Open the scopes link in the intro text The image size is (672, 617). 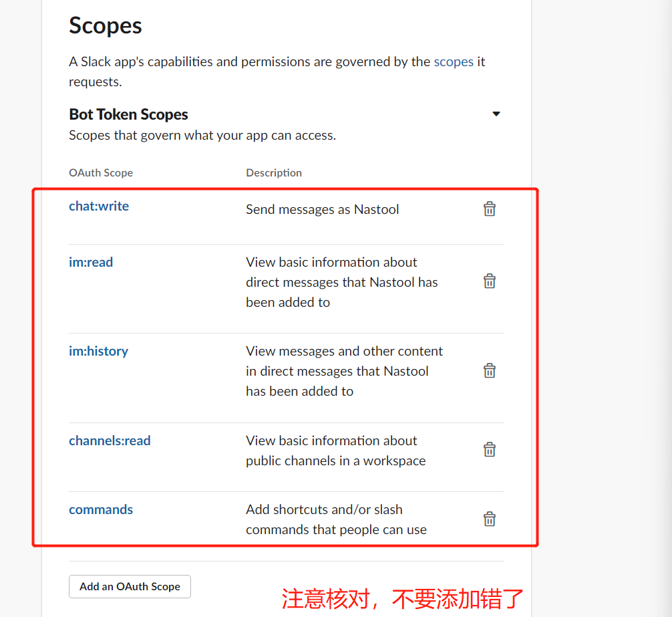454,61
